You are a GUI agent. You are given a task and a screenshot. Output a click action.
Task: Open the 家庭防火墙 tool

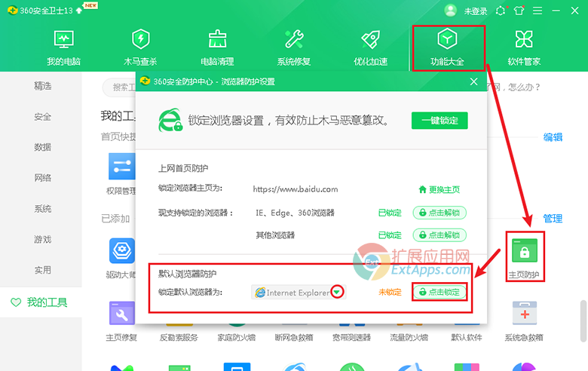click(x=237, y=337)
